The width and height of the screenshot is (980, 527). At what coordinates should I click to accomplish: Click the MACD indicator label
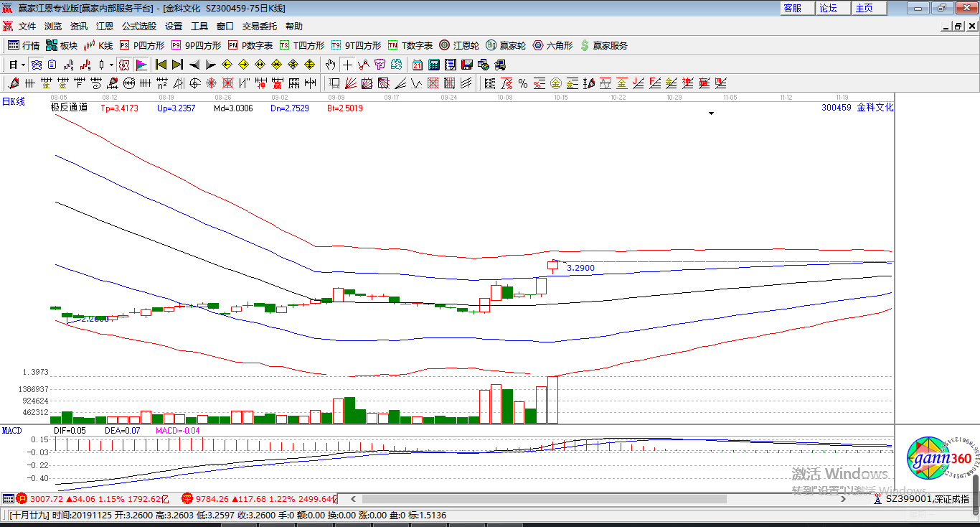pos(12,431)
